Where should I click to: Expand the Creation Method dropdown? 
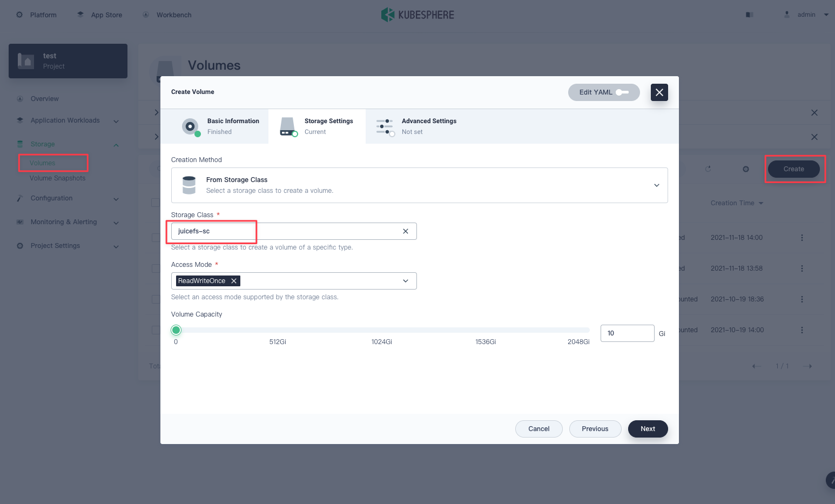point(656,185)
